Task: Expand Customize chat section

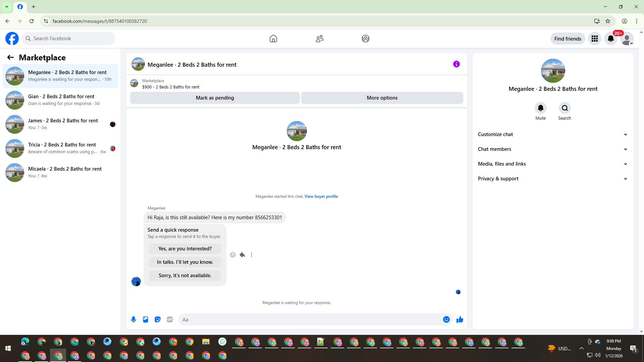Action: click(552, 134)
